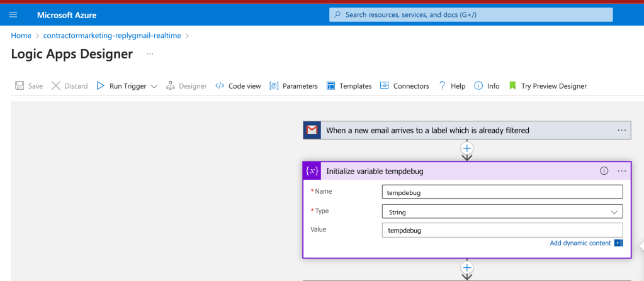Click the Help question mark icon
This screenshot has width=644, height=281.
(442, 85)
